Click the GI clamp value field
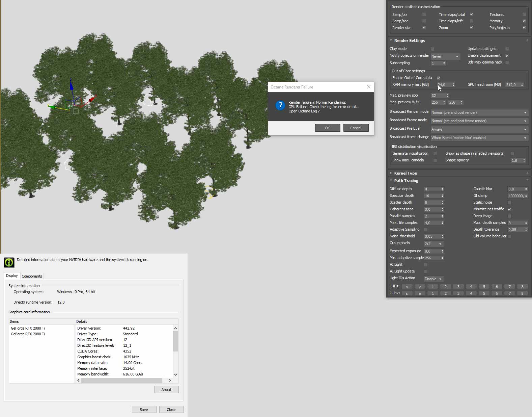 516,196
